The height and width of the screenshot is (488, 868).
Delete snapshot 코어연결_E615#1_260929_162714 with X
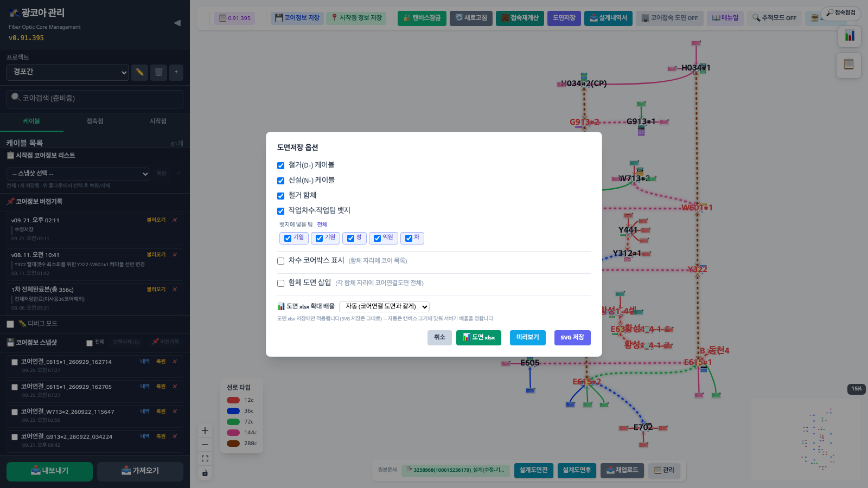(175, 361)
